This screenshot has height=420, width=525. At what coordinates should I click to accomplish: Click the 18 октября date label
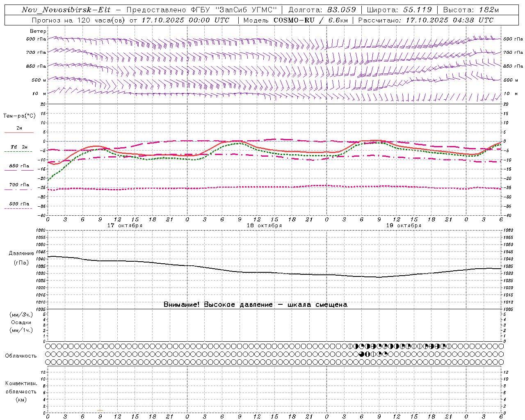click(264, 226)
